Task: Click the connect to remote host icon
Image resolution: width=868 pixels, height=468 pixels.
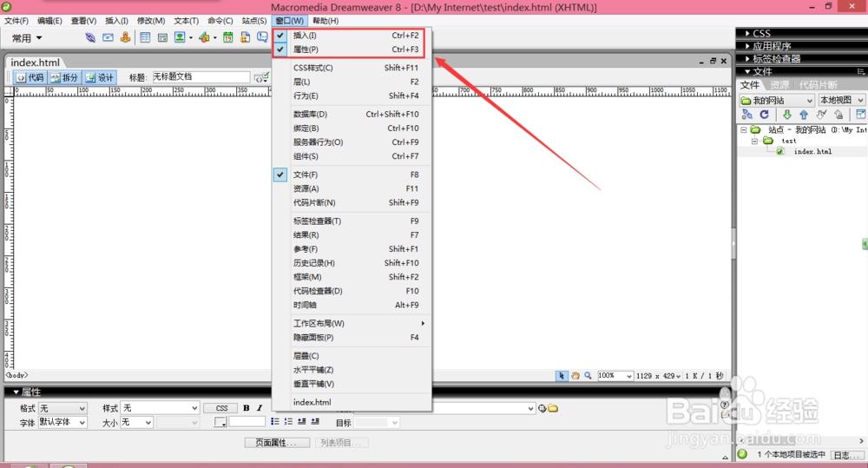Action: pos(747,115)
